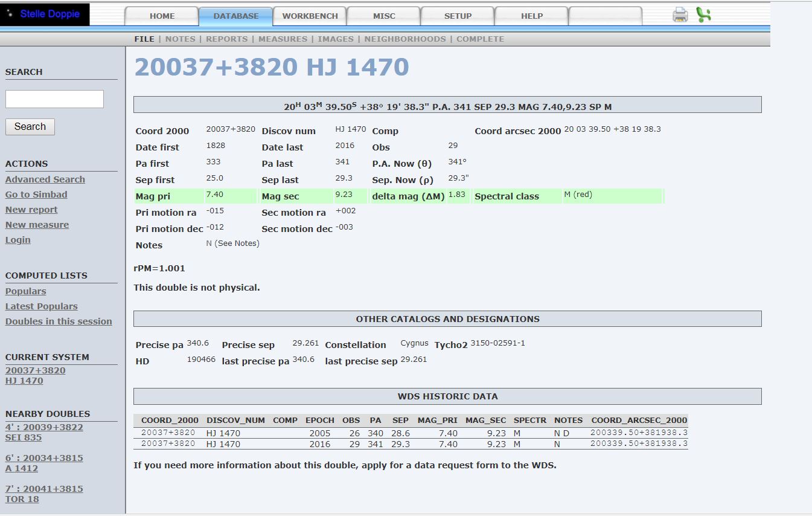812x516 pixels.
Task: Click the rPM=1.001 text
Action: [159, 268]
